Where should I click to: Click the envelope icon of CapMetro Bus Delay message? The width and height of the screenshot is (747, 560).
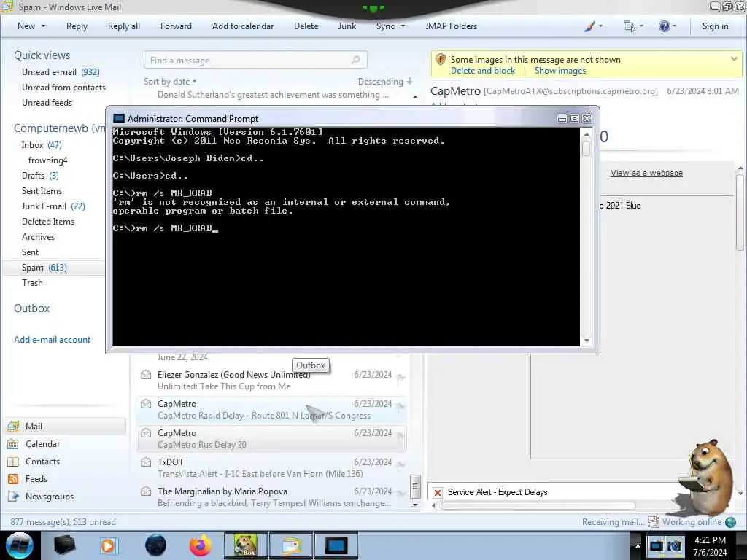click(x=146, y=433)
